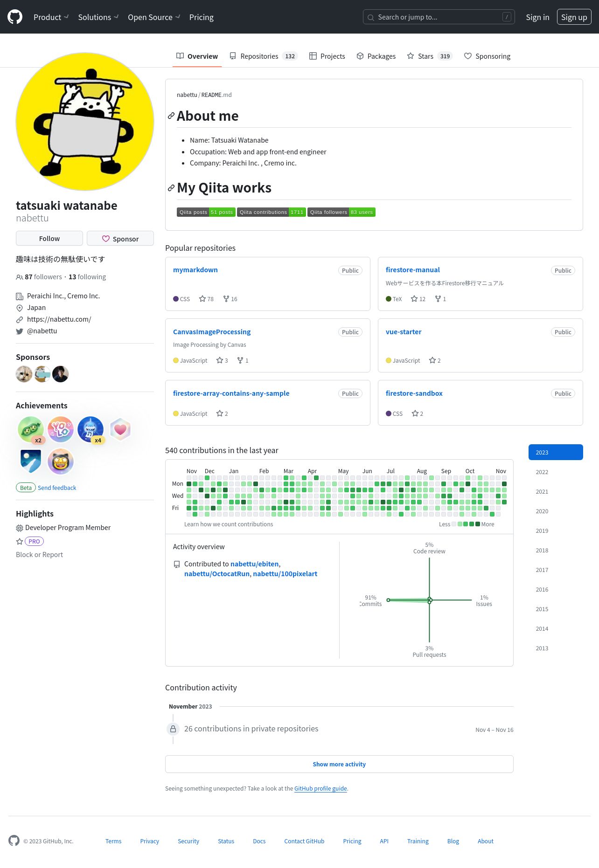Follow tatsuaki watanabe
The image size is (599, 868).
[49, 238]
